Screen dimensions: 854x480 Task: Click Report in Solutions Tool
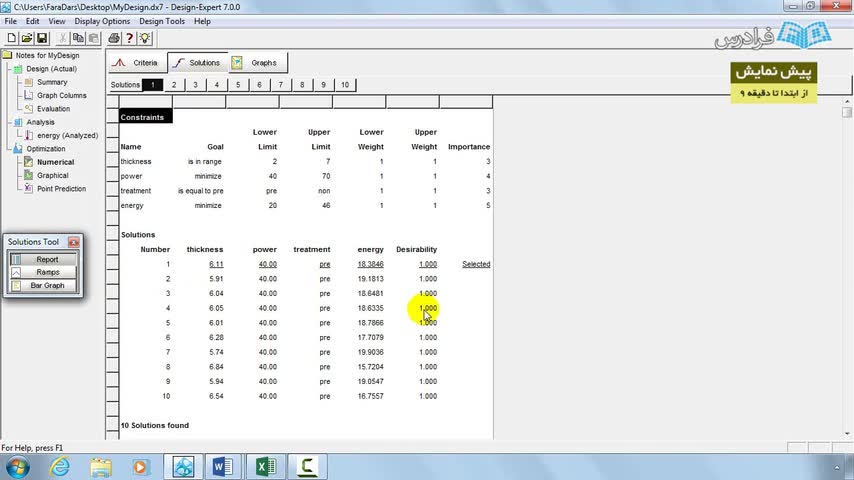pos(43,259)
